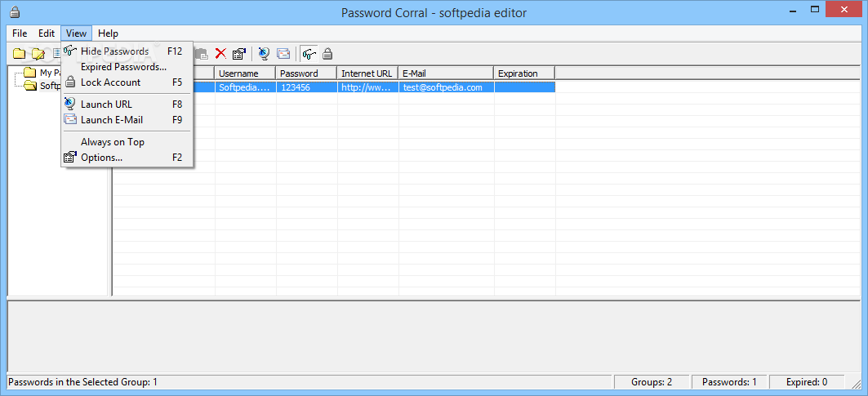Select Launch E-Mail menu entry
Screen dimensions: 868x396
[127, 120]
